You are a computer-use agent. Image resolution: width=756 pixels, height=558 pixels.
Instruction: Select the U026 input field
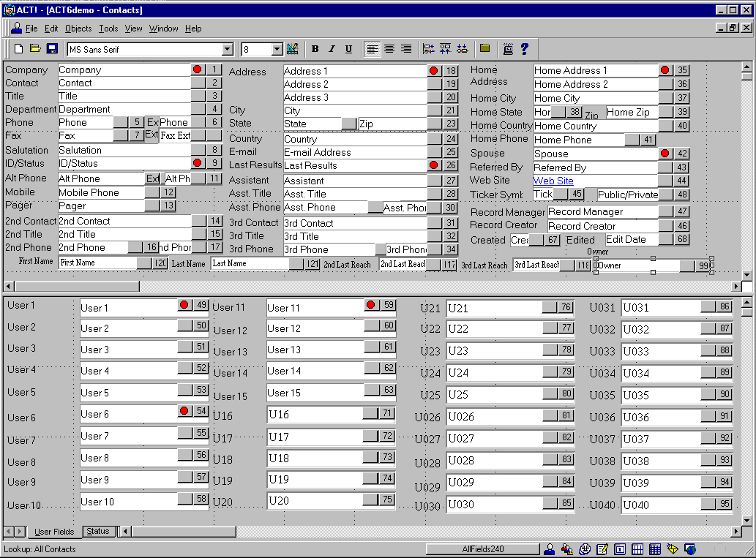pos(495,416)
